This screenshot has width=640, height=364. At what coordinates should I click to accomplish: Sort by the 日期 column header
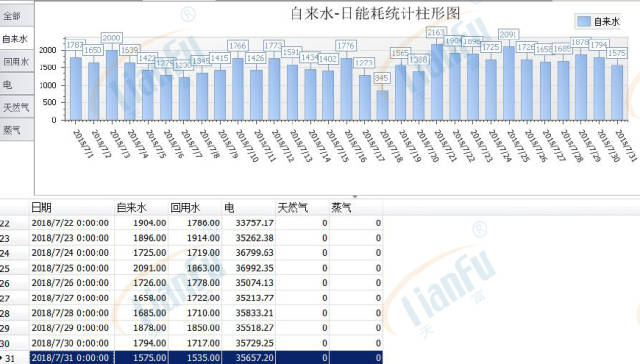click(72, 208)
